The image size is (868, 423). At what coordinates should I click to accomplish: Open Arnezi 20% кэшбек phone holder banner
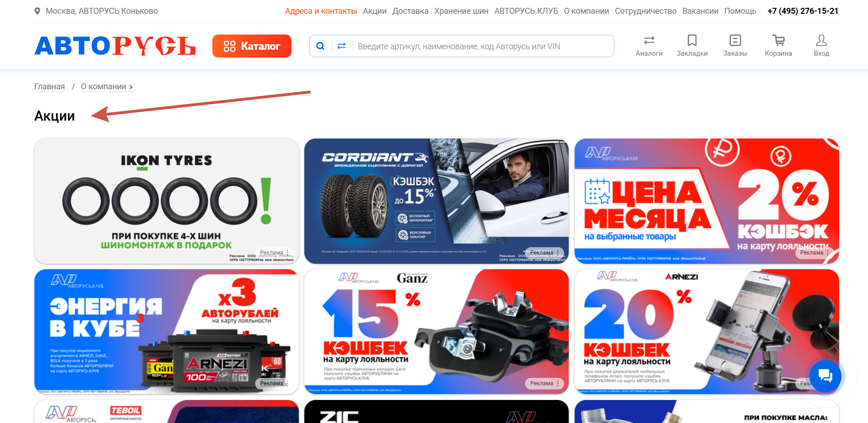(x=707, y=331)
